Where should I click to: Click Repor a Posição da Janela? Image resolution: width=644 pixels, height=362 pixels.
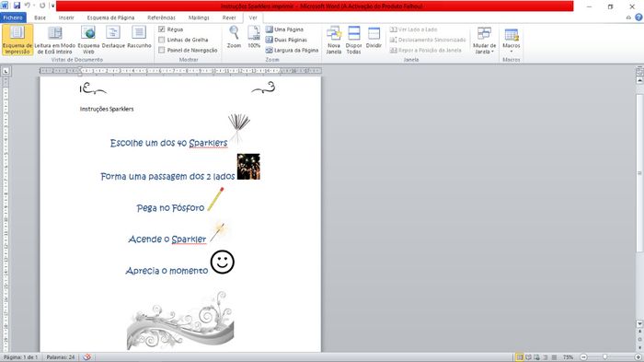pyautogui.click(x=425, y=50)
